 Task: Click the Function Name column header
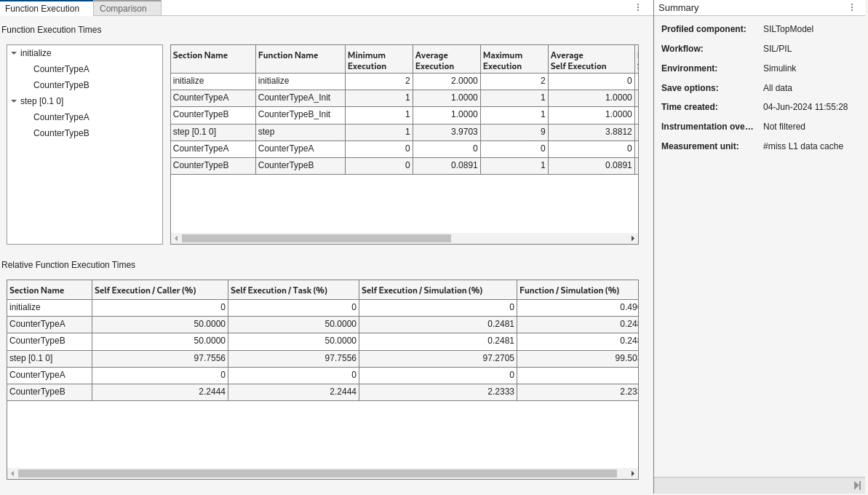[300, 60]
